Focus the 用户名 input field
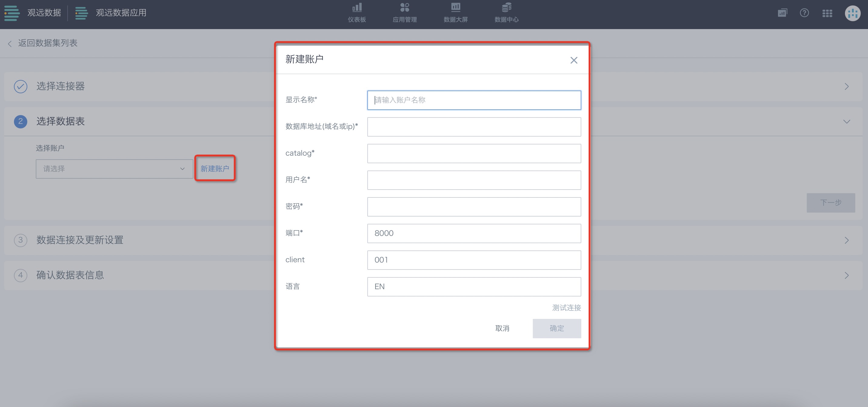 (474, 180)
